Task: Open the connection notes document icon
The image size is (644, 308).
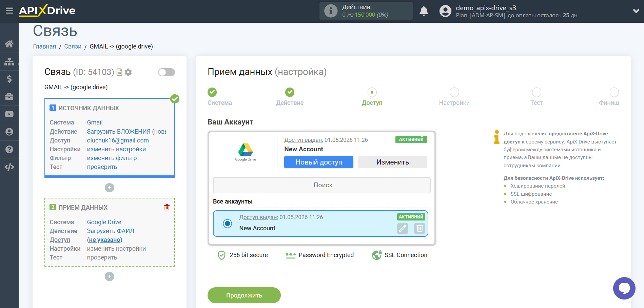Action: tap(119, 72)
